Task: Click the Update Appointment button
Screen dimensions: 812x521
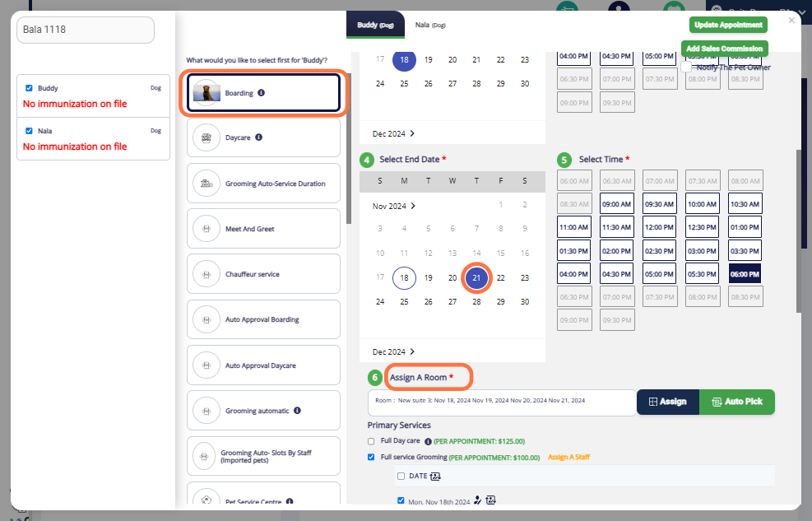Action: pos(728,25)
